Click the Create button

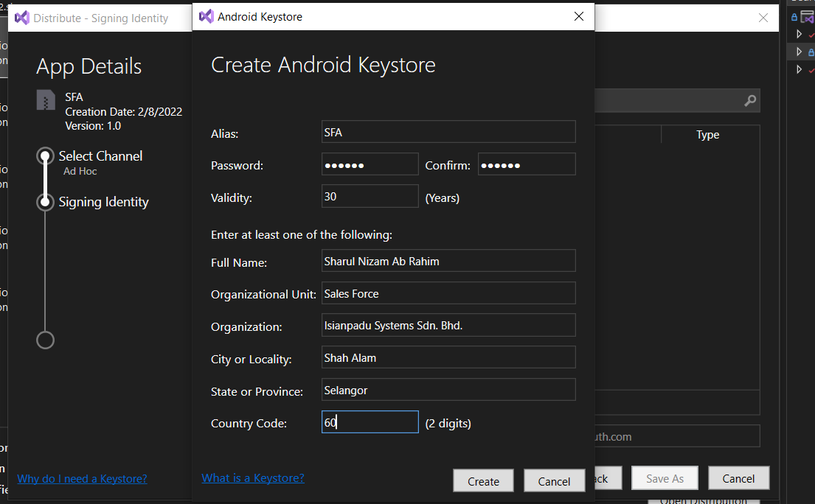[x=483, y=480]
